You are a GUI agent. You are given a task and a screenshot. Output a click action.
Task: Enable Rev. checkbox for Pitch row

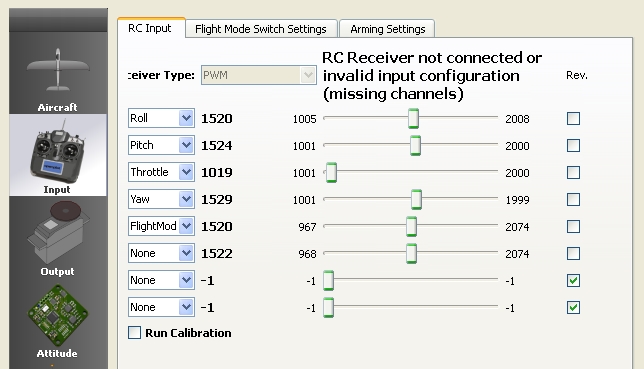(x=573, y=145)
